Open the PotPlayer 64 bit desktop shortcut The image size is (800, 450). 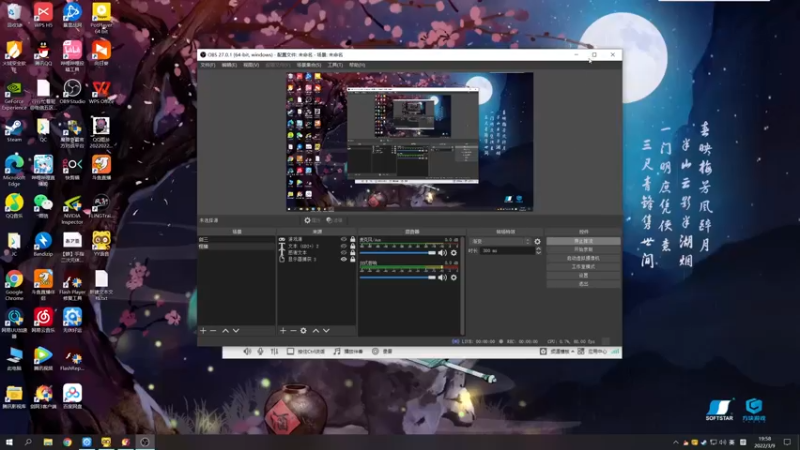101,17
